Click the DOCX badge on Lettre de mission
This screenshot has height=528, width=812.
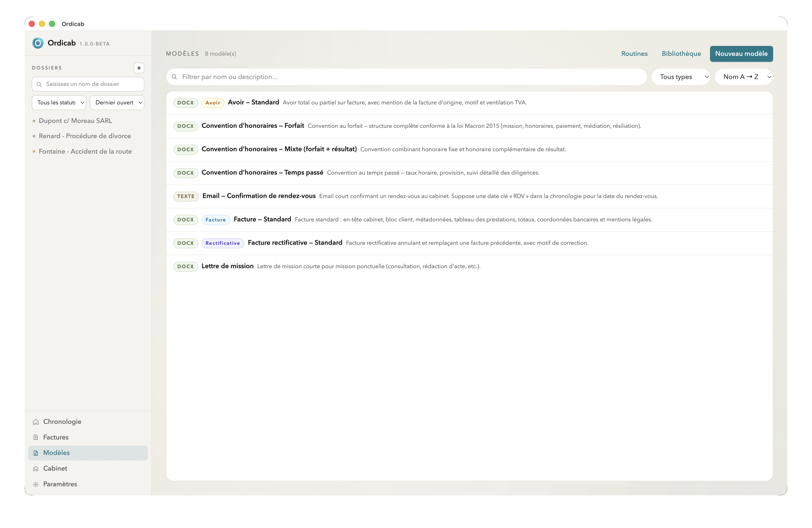[x=186, y=267]
